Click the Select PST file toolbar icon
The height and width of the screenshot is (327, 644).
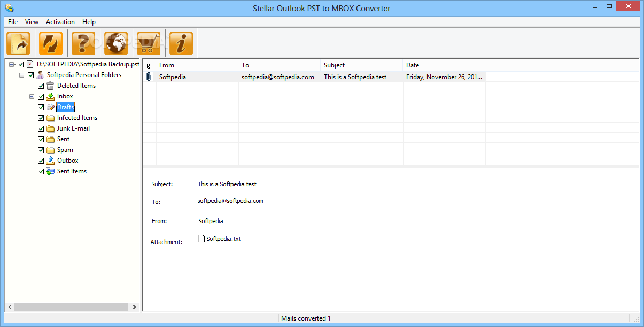(x=18, y=43)
